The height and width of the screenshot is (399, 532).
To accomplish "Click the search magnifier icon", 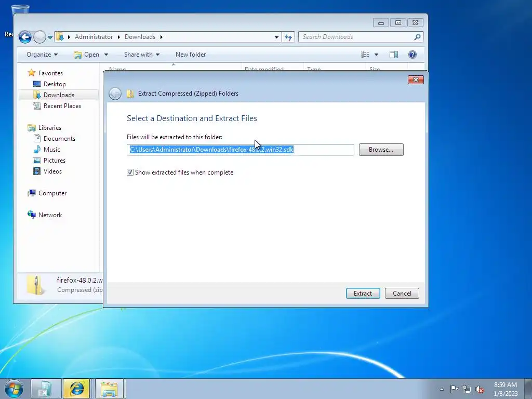I will point(417,37).
